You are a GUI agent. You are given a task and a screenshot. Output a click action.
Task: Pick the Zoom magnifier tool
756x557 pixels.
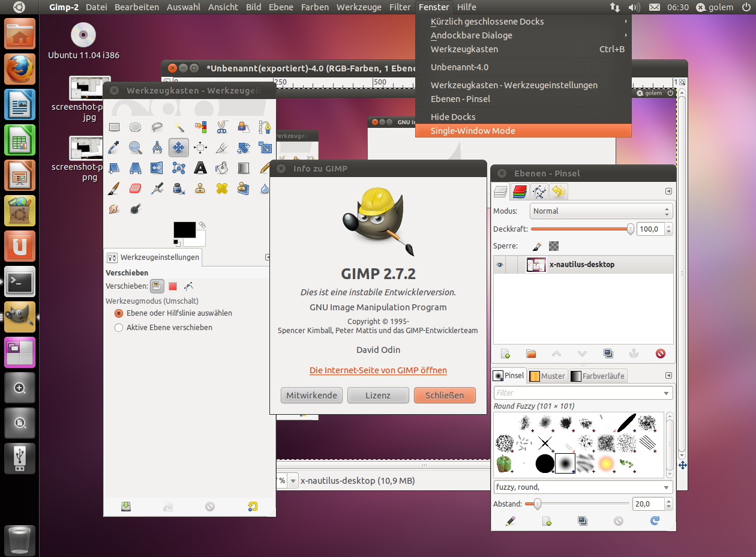(135, 147)
